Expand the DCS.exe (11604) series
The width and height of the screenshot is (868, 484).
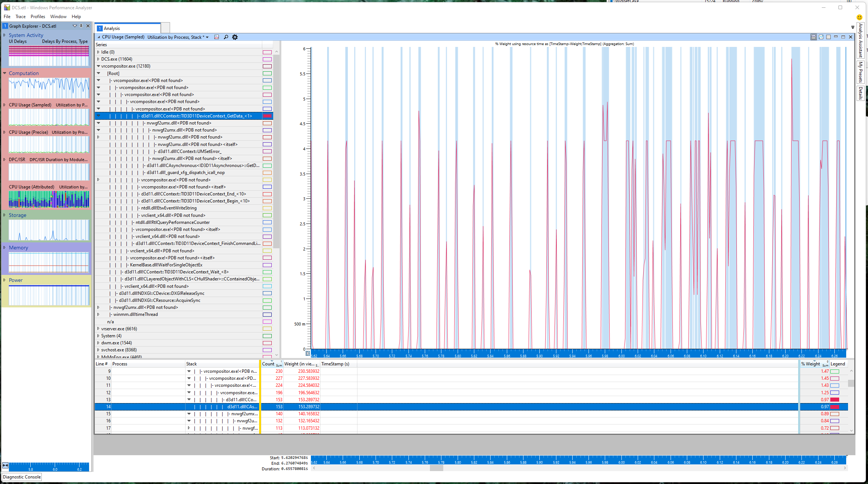[98, 59]
